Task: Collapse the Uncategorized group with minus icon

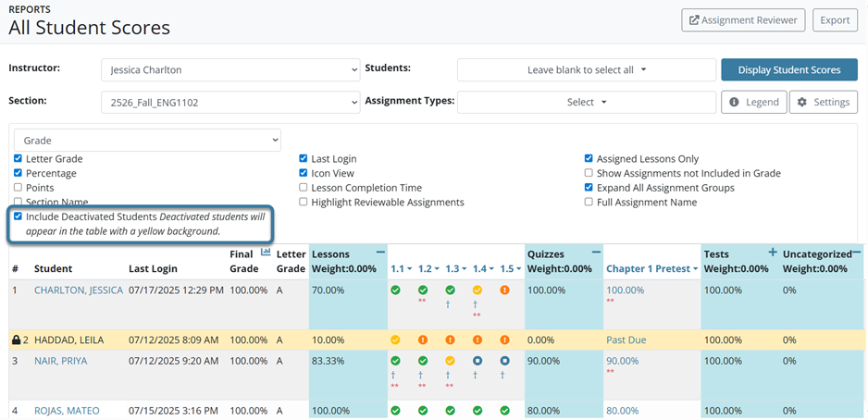Action: 857,252
